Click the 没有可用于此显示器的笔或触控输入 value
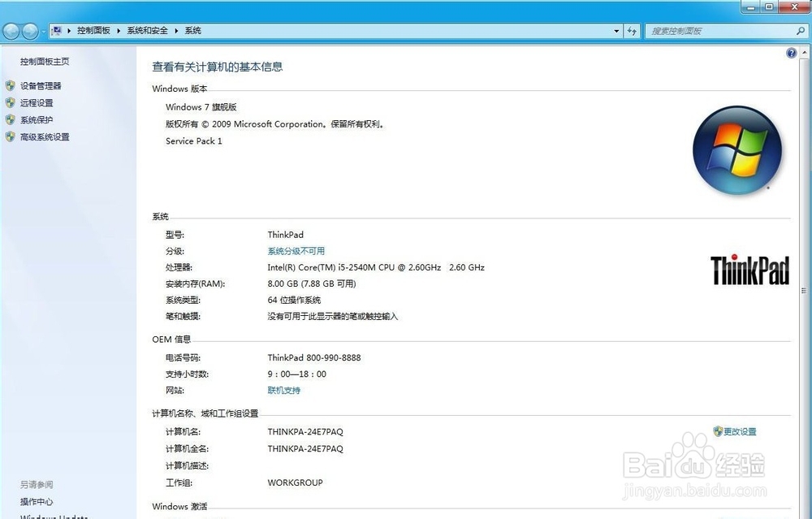 (x=332, y=317)
